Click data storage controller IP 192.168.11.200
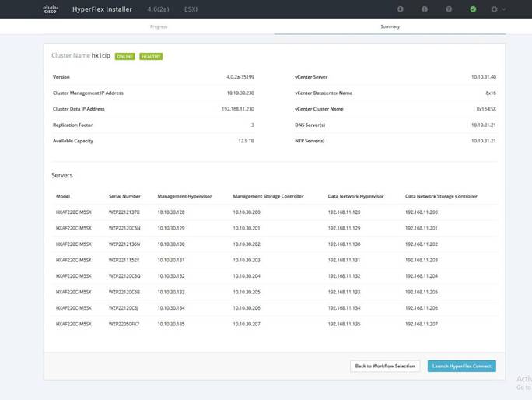The width and height of the screenshot is (532, 400). coord(422,212)
